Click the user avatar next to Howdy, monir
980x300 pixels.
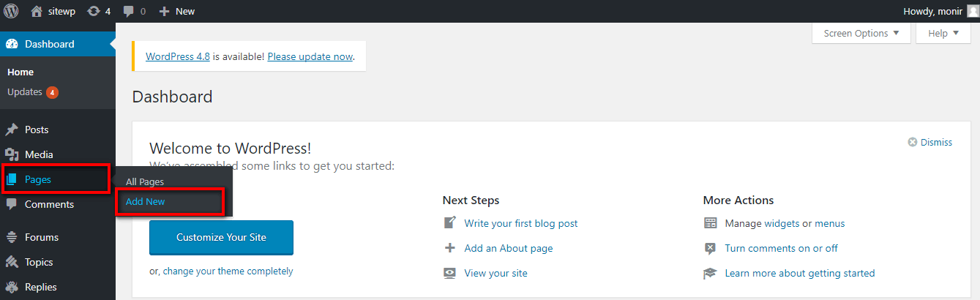click(972, 11)
